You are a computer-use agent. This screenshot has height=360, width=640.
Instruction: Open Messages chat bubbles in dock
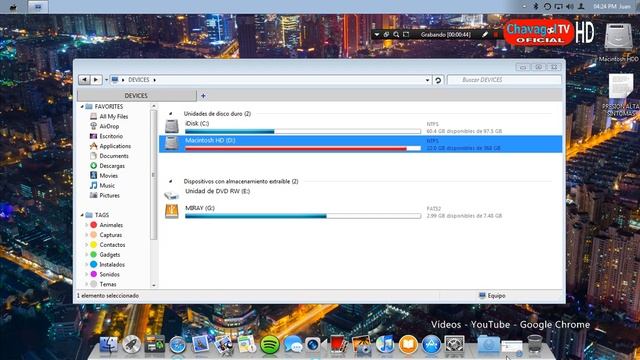[293, 345]
